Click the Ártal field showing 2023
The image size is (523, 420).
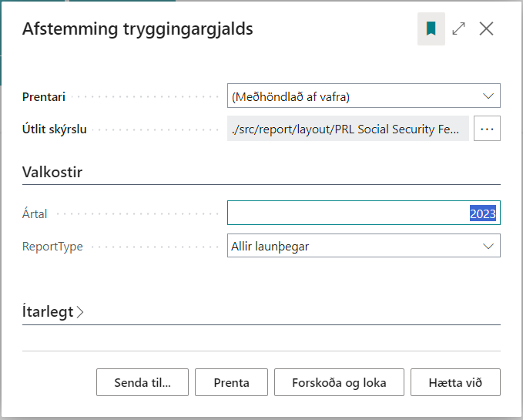[x=364, y=213]
